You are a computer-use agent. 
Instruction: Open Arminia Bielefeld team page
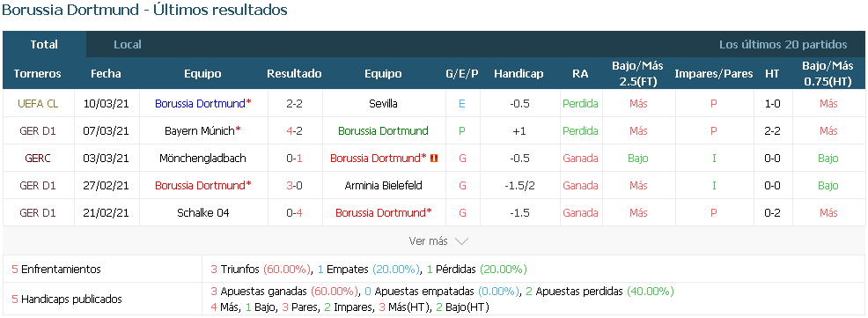(383, 186)
